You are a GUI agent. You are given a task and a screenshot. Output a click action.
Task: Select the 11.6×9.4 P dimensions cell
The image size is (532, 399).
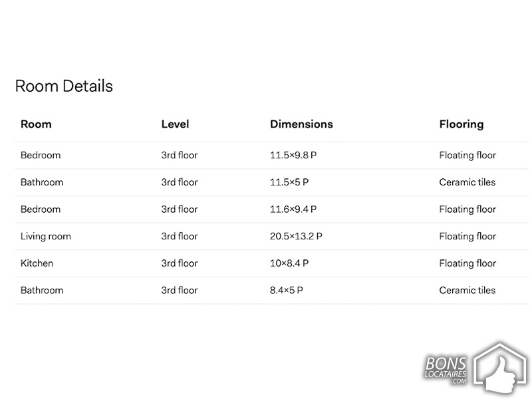293,209
